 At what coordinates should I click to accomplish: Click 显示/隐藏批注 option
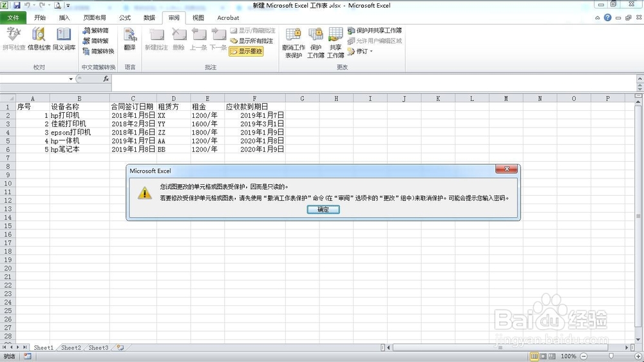click(252, 30)
